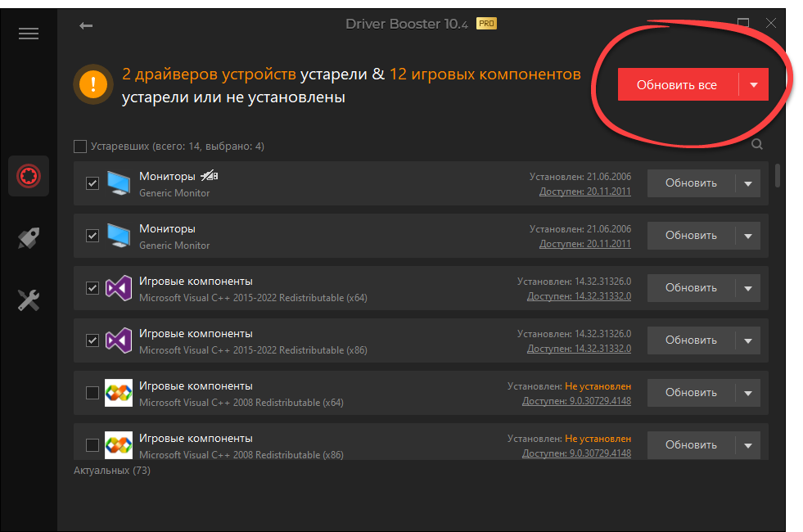Click the Visual C++ 2015-2022 (x64) icon
This screenshot has height=532, width=803.
119,288
